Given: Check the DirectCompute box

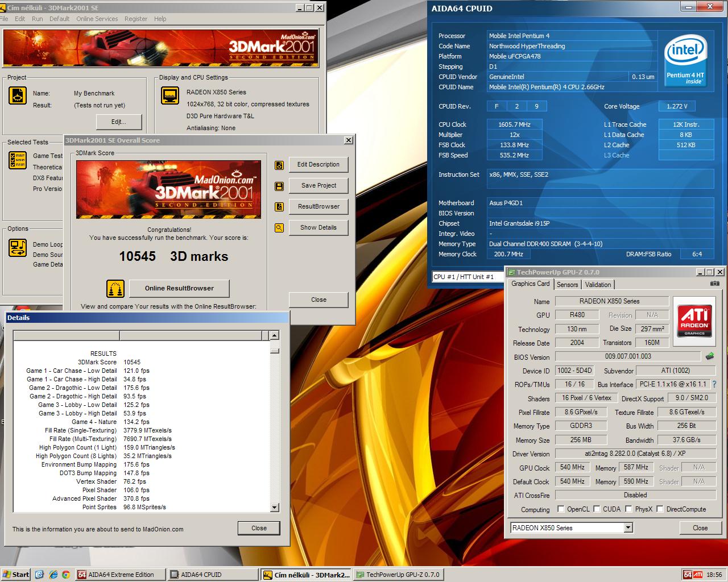Looking at the screenshot, I should click(x=660, y=509).
